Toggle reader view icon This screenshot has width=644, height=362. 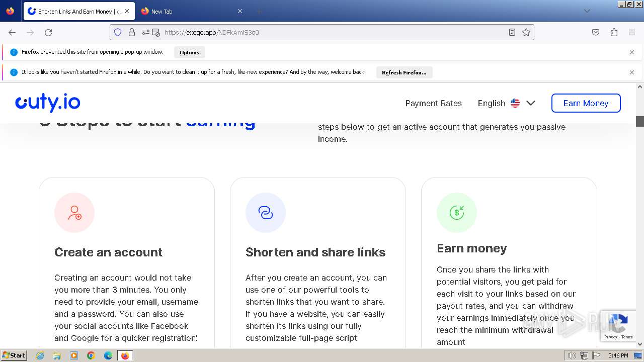tap(512, 32)
